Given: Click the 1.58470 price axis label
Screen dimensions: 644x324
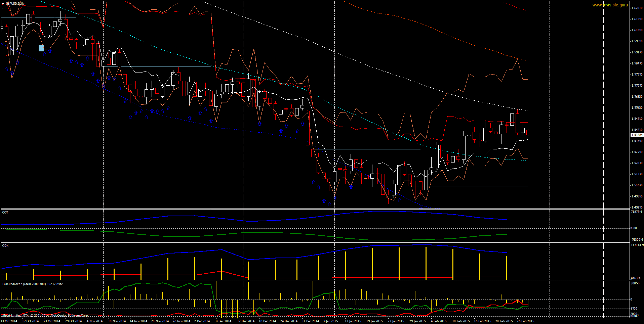Looking at the screenshot, I should point(637,63).
